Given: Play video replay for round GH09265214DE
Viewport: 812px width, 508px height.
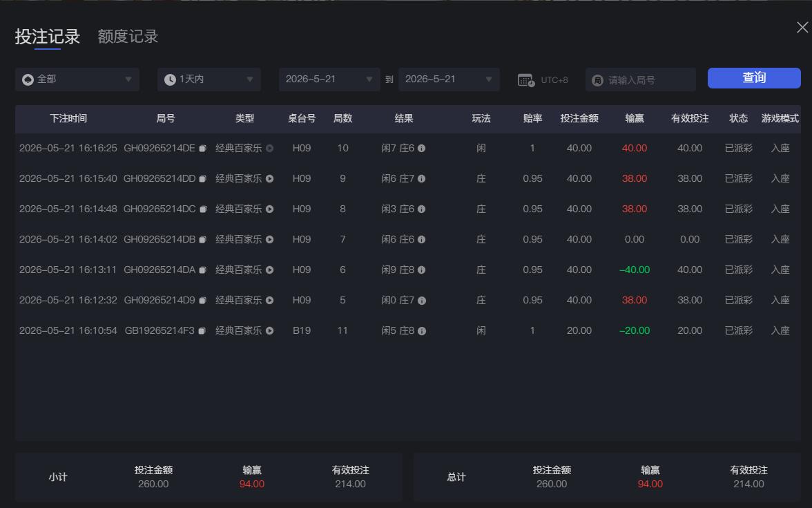Looking at the screenshot, I should (270, 148).
